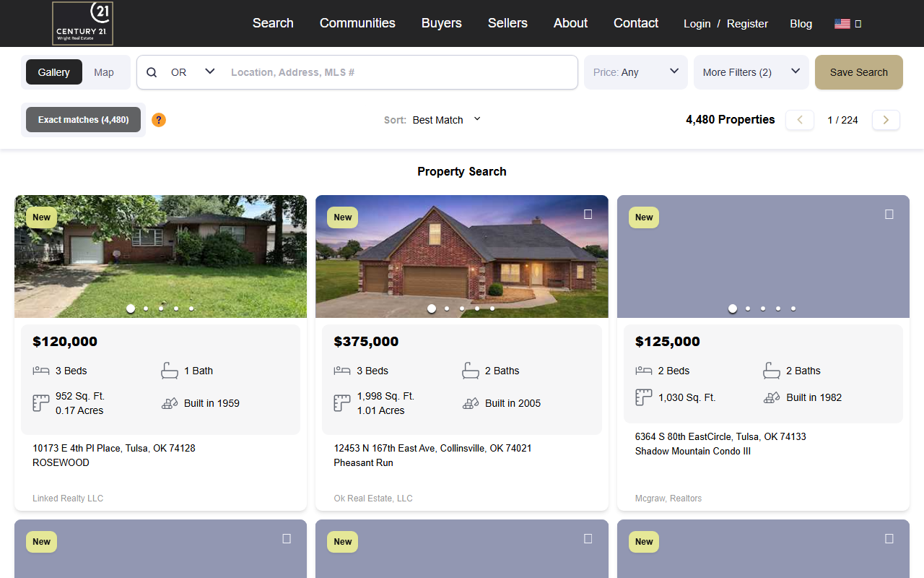Image resolution: width=924 pixels, height=578 pixels.
Task: Click the $125,000 price text
Action: [x=668, y=342]
